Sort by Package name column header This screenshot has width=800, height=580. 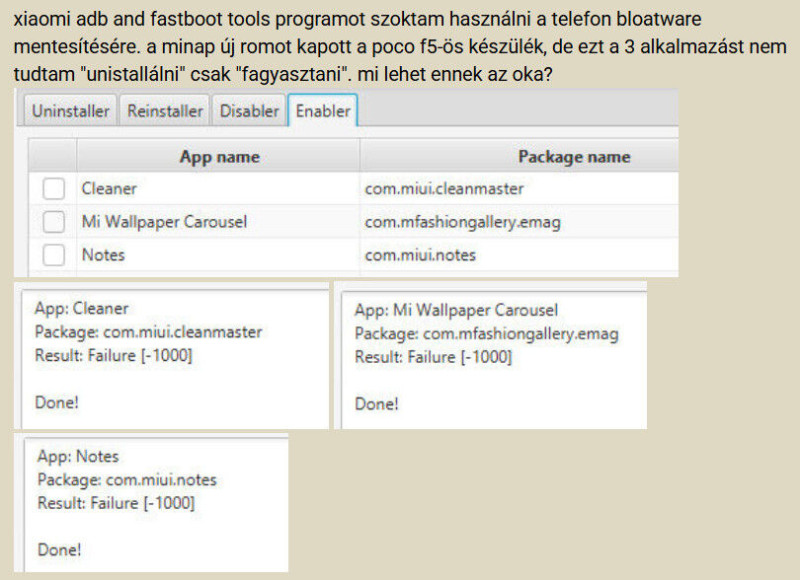point(519,156)
